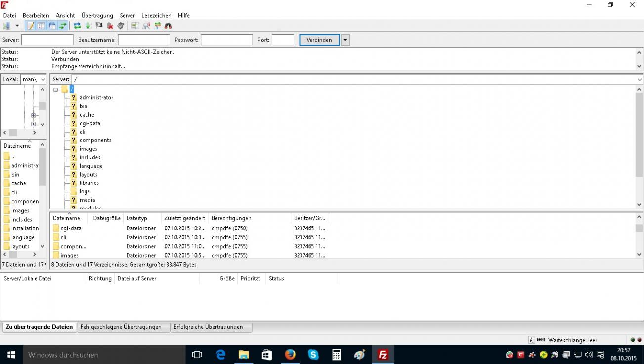Click the Verbinden button

click(319, 40)
